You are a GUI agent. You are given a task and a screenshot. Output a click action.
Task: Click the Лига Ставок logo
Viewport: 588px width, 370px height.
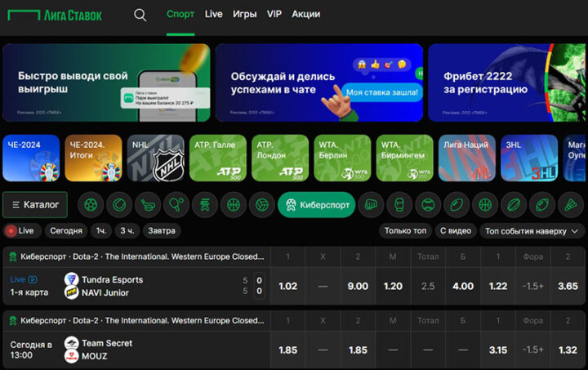click(55, 16)
